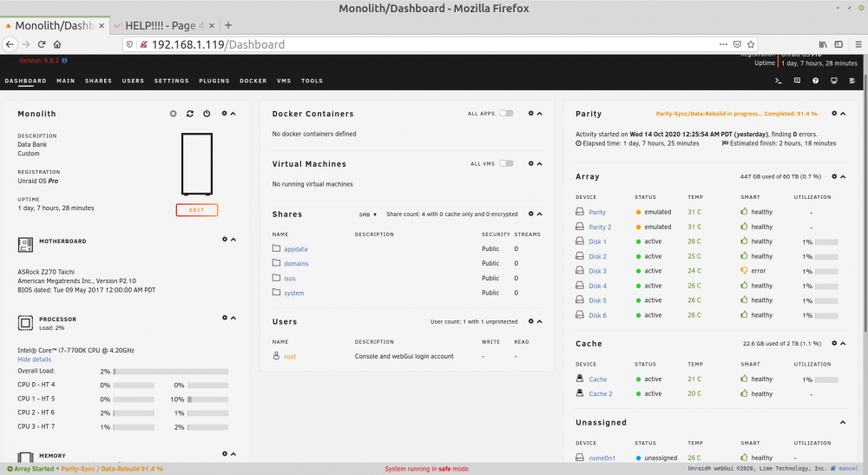Click the Docker Containers settings gear
Image resolution: width=868 pixels, height=475 pixels.
pyautogui.click(x=530, y=114)
